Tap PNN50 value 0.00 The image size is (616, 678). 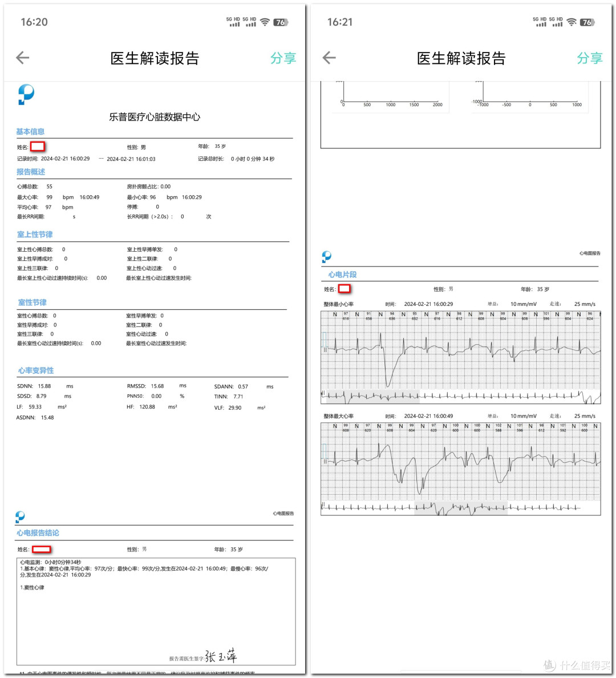[x=156, y=396]
